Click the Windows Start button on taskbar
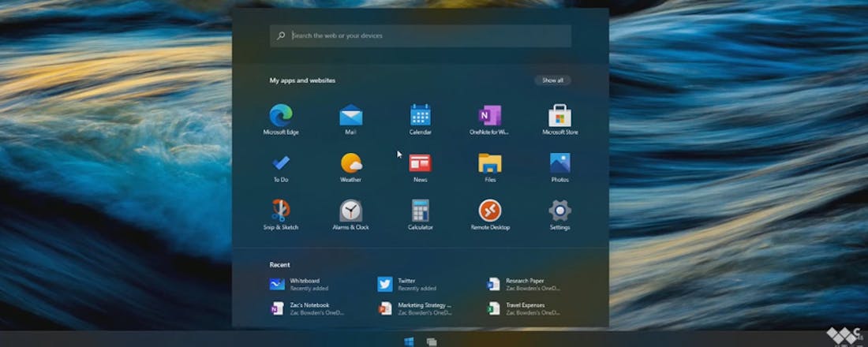This screenshot has width=868, height=347. tap(409, 341)
